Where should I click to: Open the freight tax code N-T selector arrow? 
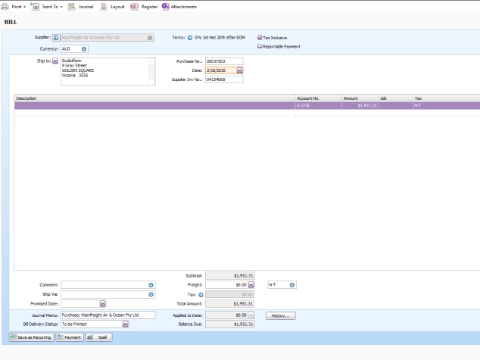pos(292,285)
